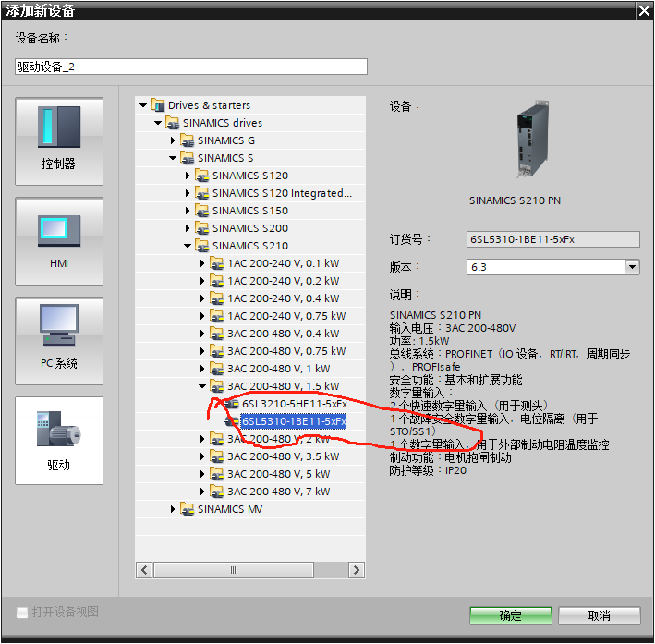655x644 pixels.
Task: Select the SINAMICS S150 row text
Action: (x=250, y=211)
